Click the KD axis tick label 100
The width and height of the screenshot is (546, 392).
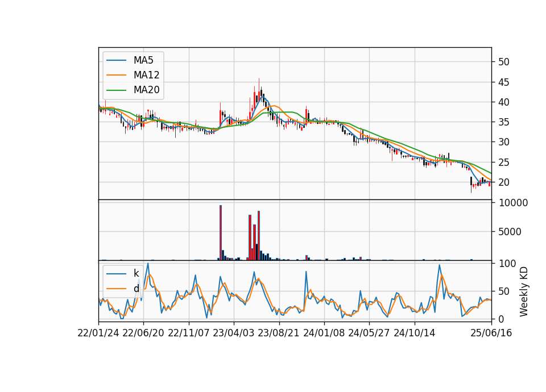click(x=507, y=264)
